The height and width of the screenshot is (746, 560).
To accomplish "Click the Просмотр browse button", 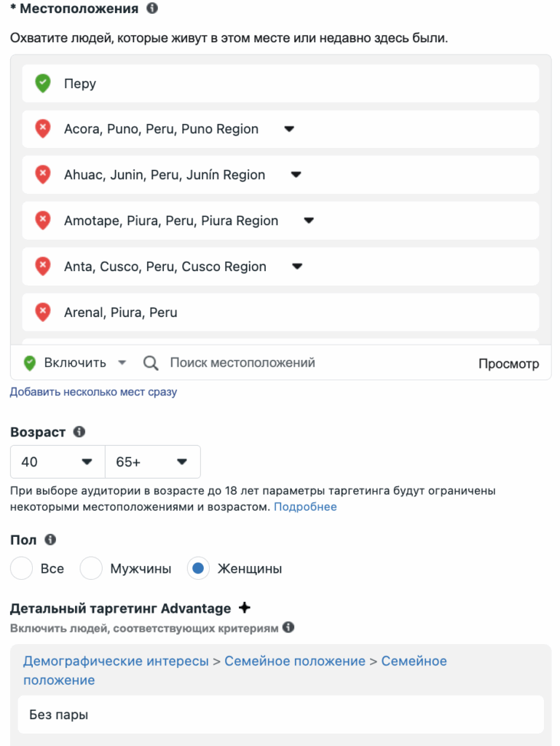I will [508, 364].
